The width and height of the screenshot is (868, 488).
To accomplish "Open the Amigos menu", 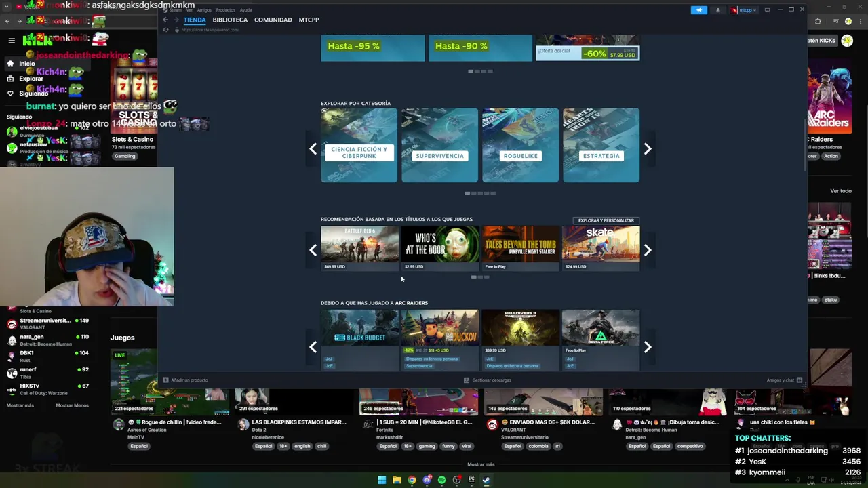I will pos(204,10).
